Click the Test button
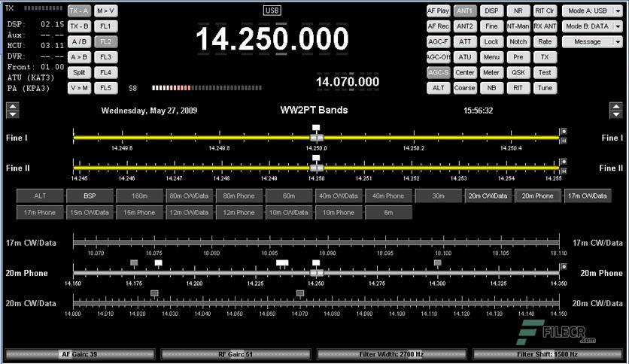The height and width of the screenshot is (364, 629). coord(545,72)
